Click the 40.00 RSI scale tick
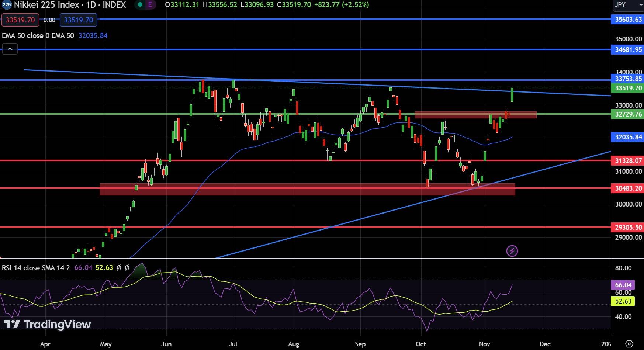This screenshot has height=350, width=644. click(623, 317)
